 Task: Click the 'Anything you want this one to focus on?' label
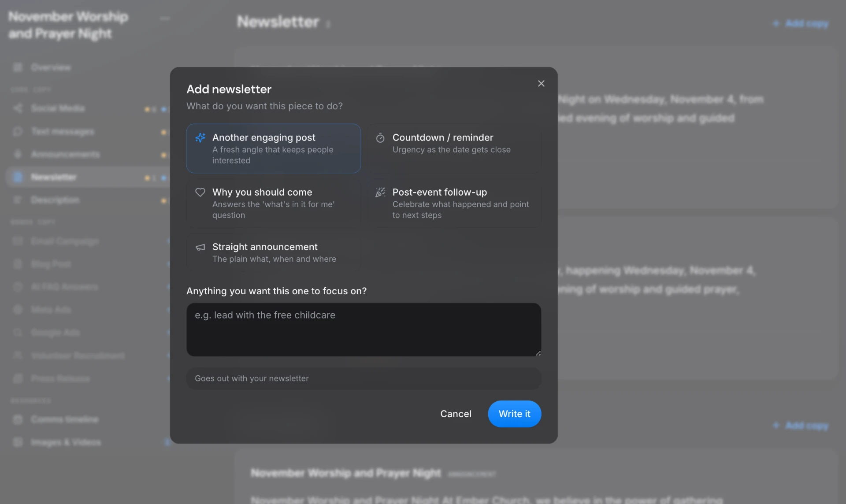[276, 291]
